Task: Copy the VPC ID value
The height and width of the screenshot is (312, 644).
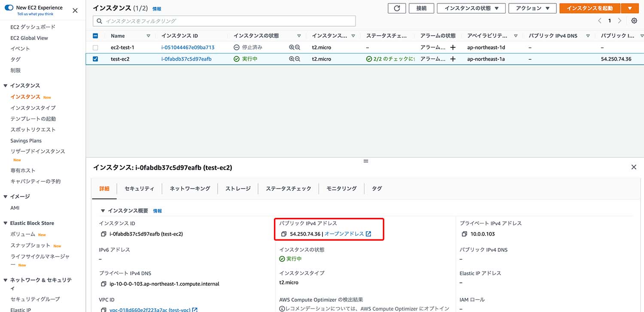Action: tap(103, 310)
